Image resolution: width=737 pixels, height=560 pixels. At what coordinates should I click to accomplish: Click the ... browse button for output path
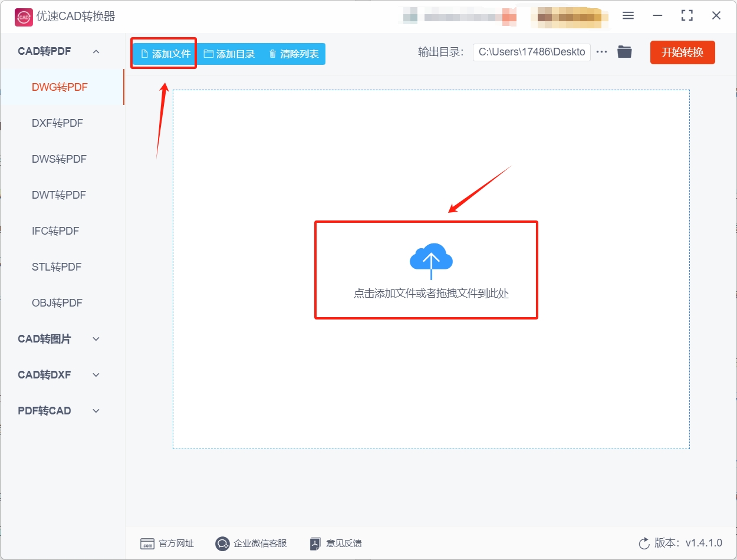pyautogui.click(x=601, y=51)
